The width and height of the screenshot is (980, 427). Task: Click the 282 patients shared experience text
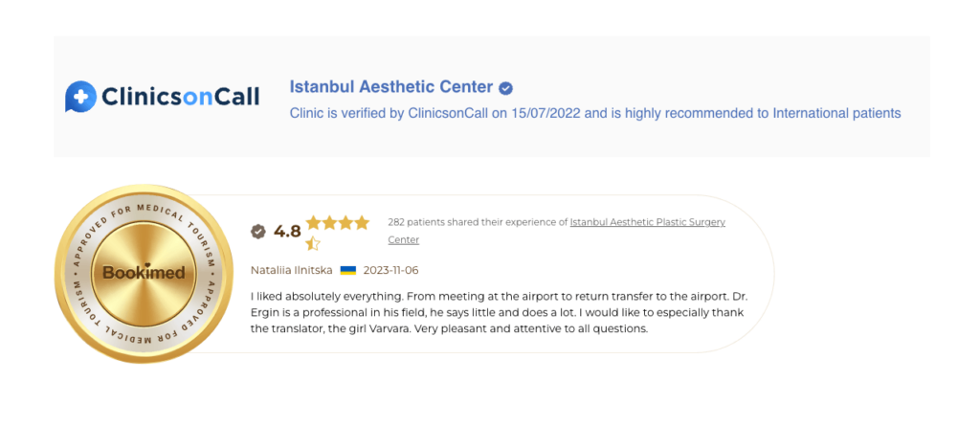(477, 222)
